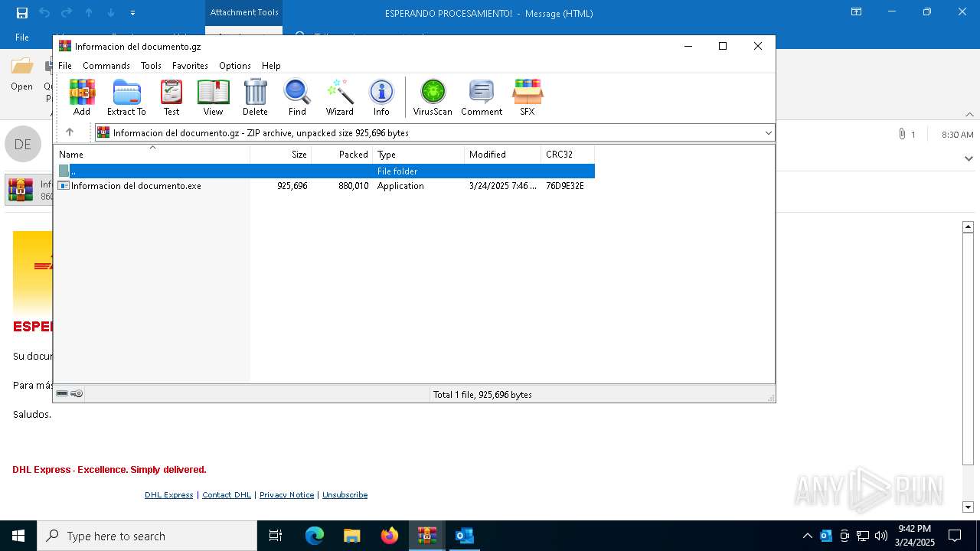Launch the Wizard tool
Screen dimensions: 980x551
click(x=340, y=97)
